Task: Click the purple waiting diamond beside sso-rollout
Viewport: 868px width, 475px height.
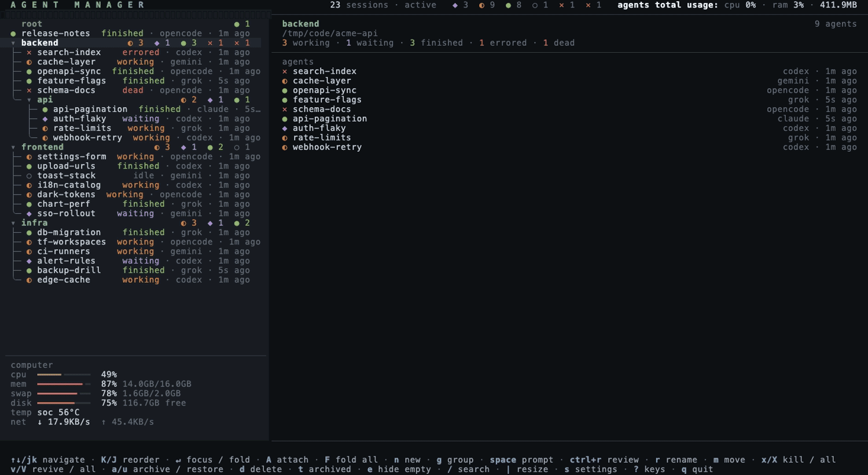Action: click(x=29, y=214)
